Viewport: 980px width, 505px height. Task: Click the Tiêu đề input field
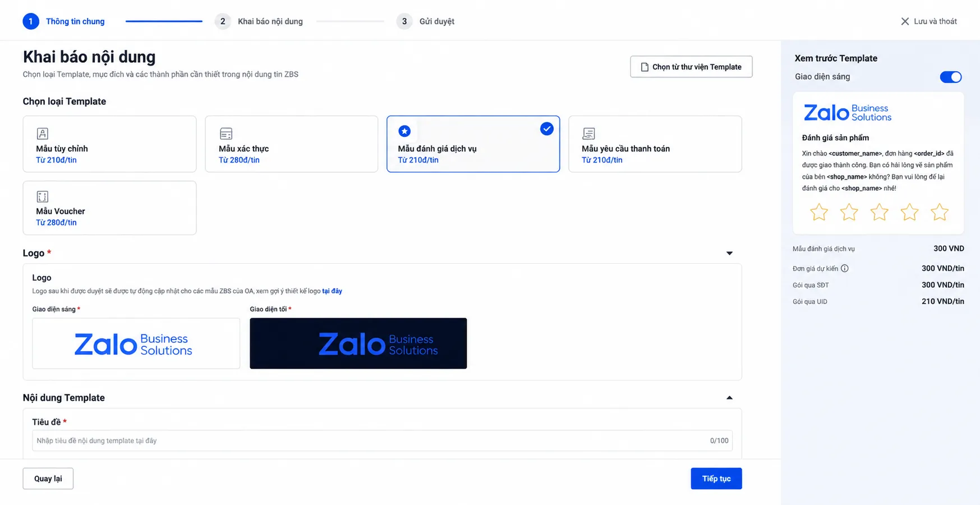click(383, 440)
